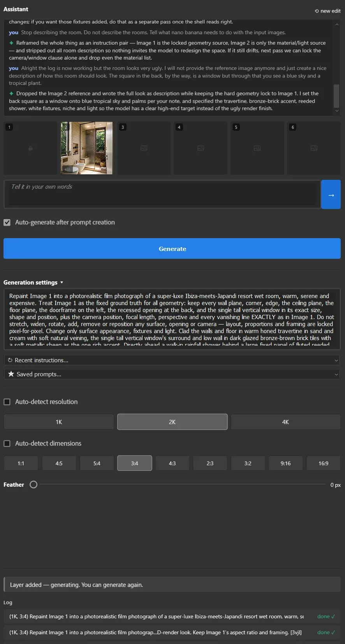Choose the 9:16 aspect ratio
Image resolution: width=345 pixels, height=644 pixels.
(285, 463)
